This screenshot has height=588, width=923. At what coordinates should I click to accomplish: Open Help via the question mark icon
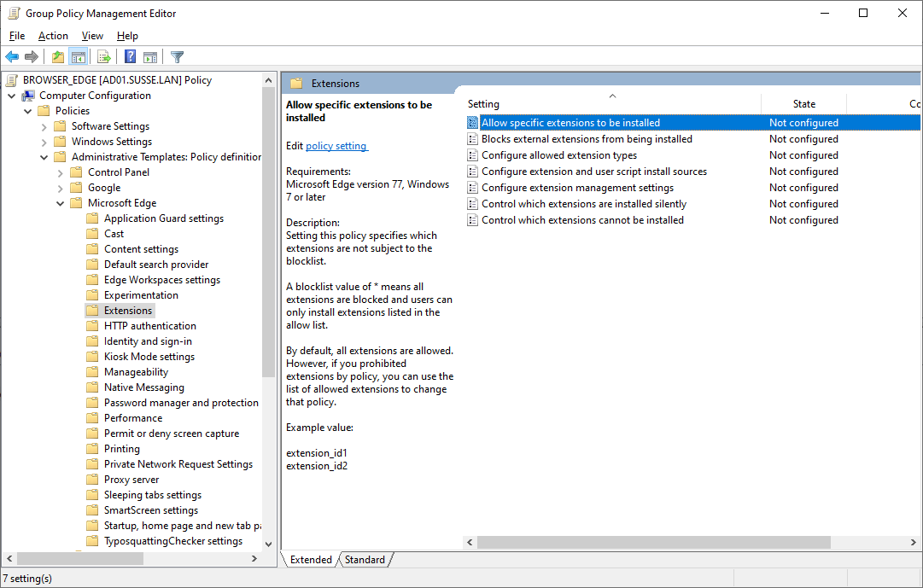click(x=129, y=56)
